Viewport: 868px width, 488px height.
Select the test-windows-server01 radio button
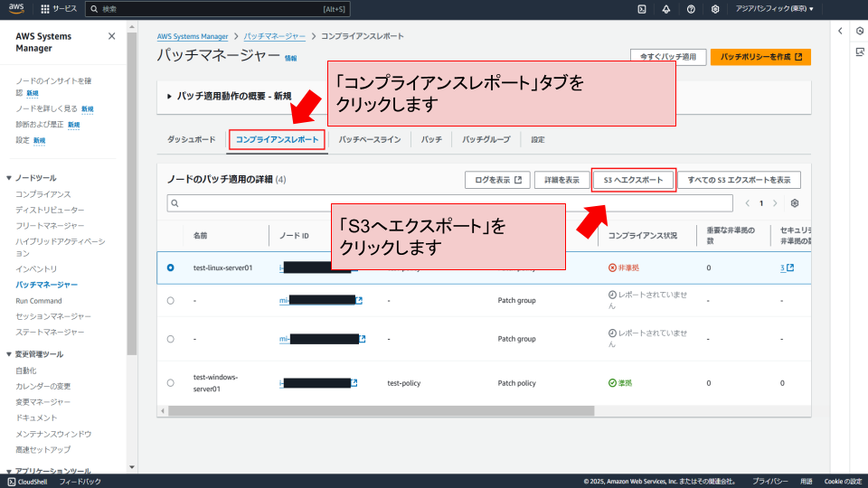171,383
